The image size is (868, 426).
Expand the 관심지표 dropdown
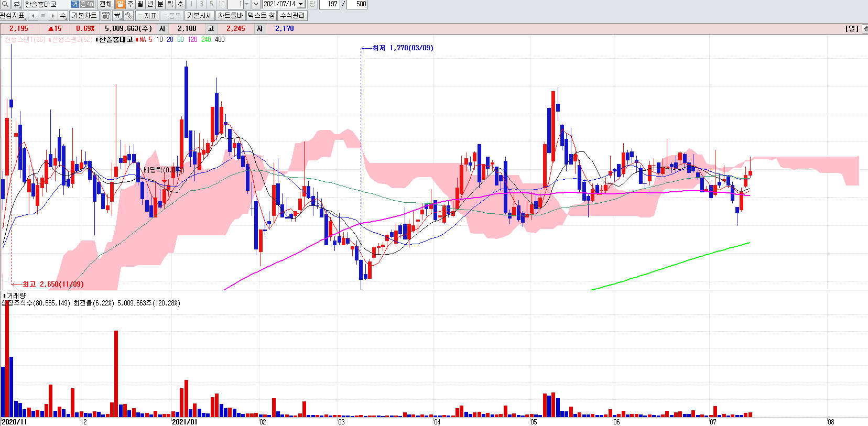[x=13, y=16]
